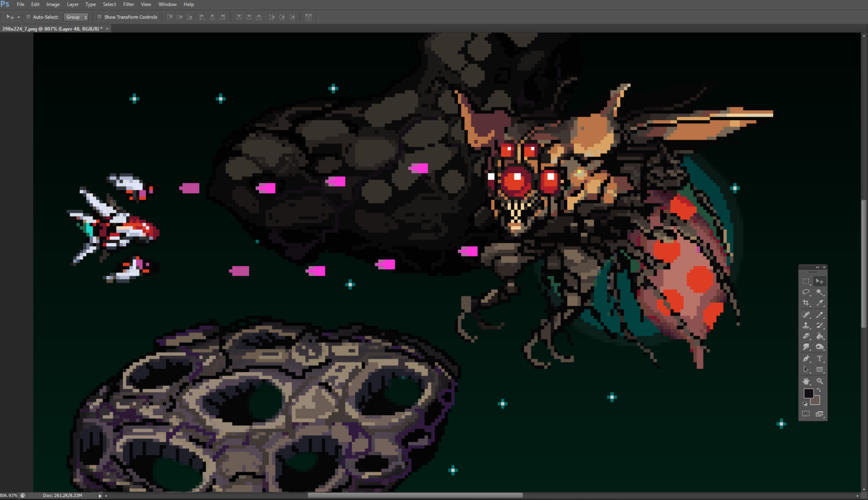Select the Lasso tool
The width and height of the screenshot is (868, 500).
pos(806,292)
